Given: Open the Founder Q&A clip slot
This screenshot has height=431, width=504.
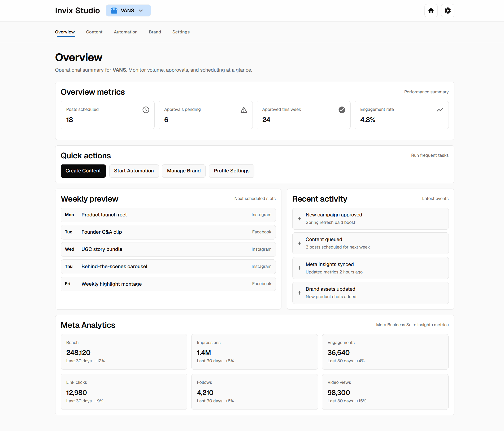Looking at the screenshot, I should (x=168, y=232).
